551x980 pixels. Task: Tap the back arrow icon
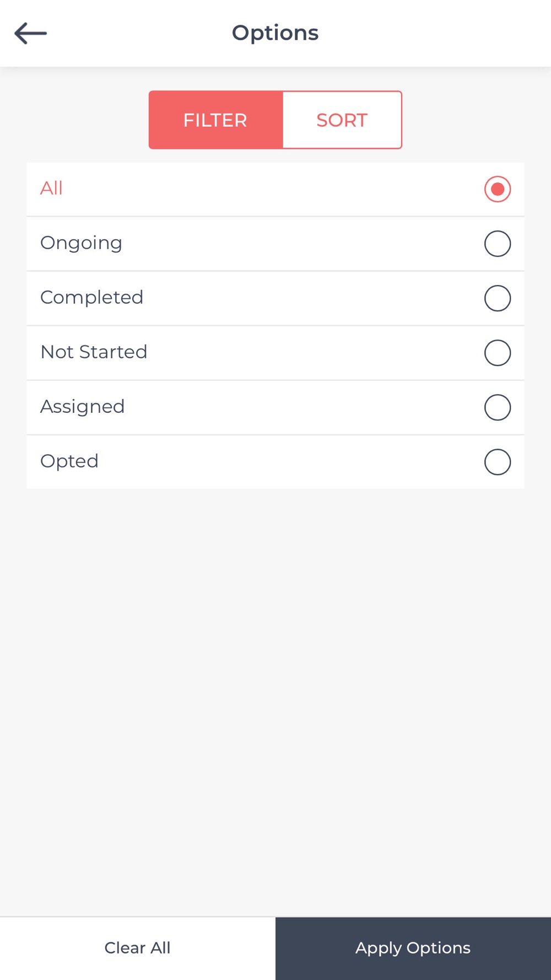[x=30, y=33]
